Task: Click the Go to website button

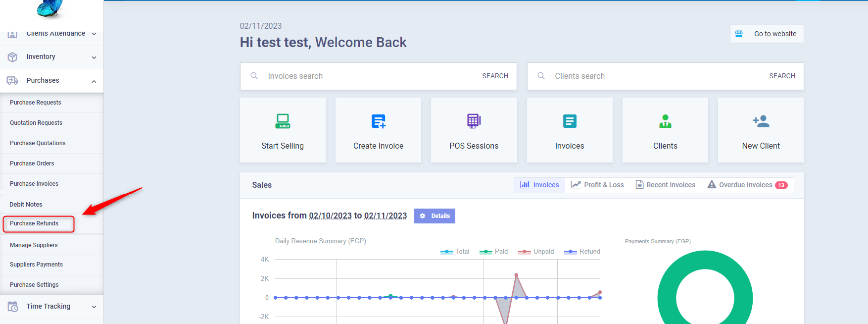Action: pos(767,34)
